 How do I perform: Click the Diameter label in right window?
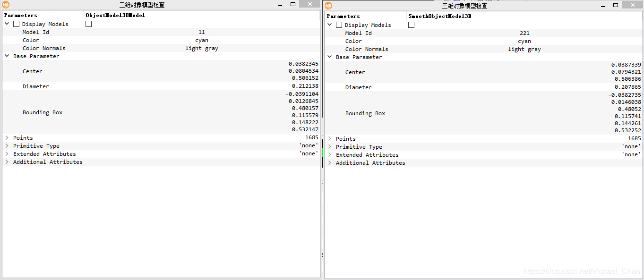(x=358, y=87)
